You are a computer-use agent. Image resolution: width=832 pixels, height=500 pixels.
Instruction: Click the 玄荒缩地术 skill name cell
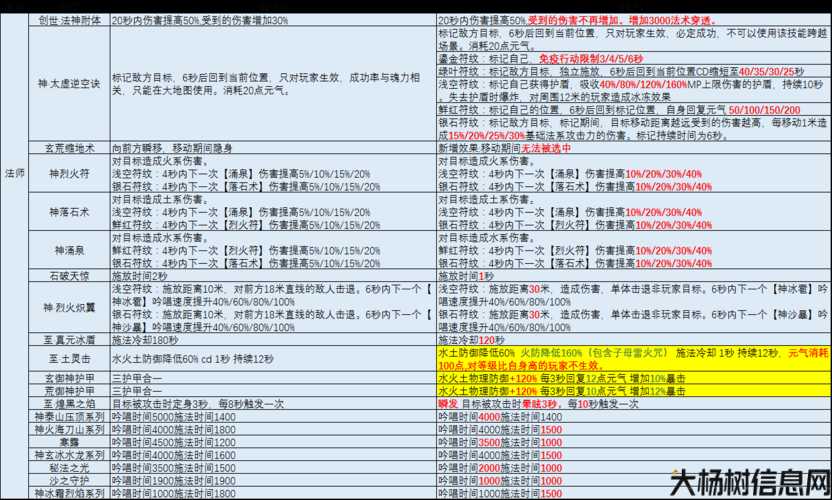click(70, 148)
